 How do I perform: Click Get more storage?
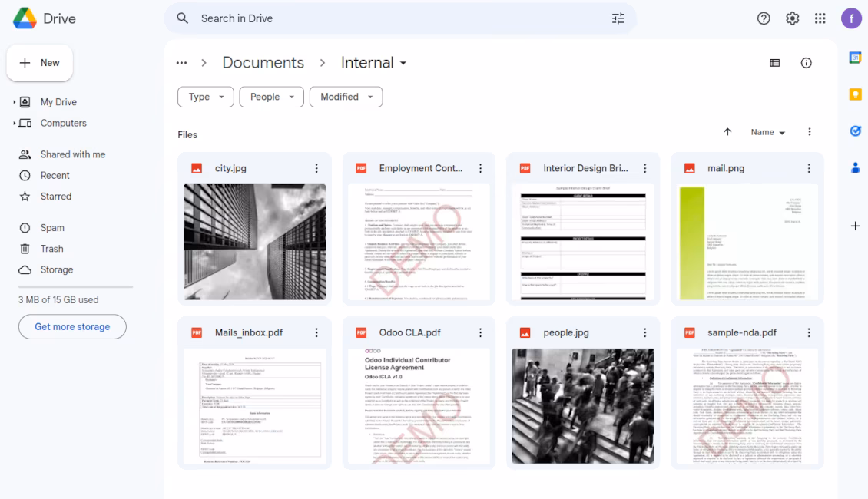click(x=72, y=327)
